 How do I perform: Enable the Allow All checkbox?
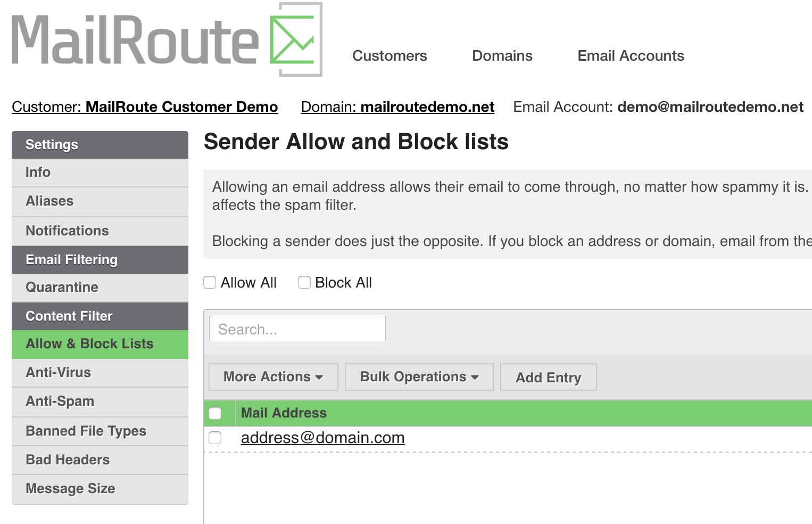click(210, 282)
